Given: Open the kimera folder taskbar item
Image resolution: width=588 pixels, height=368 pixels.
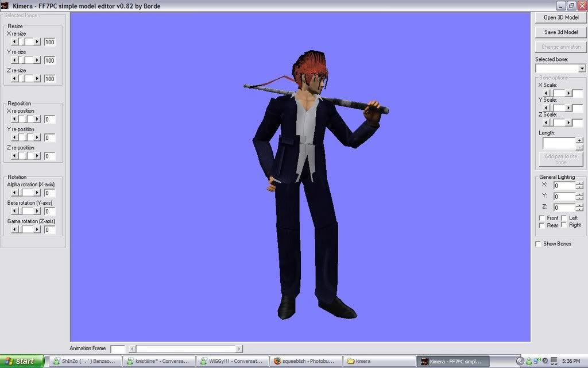Looking at the screenshot, I should tap(379, 361).
